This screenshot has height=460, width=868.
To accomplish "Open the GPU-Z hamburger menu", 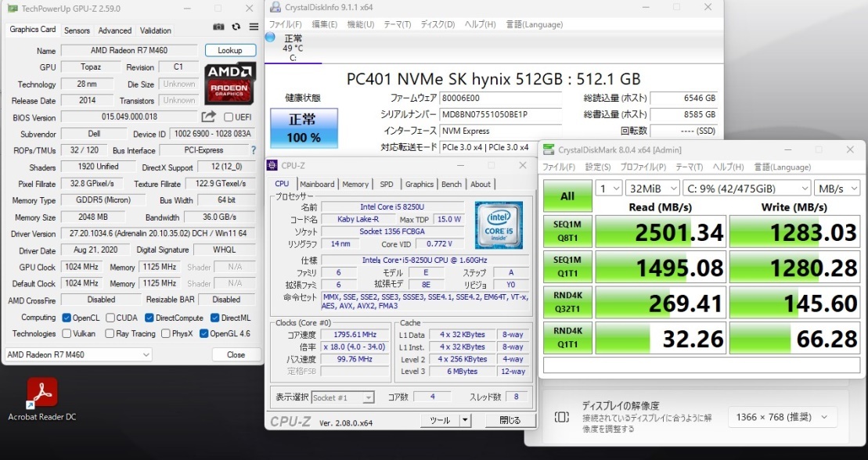I will (x=254, y=27).
